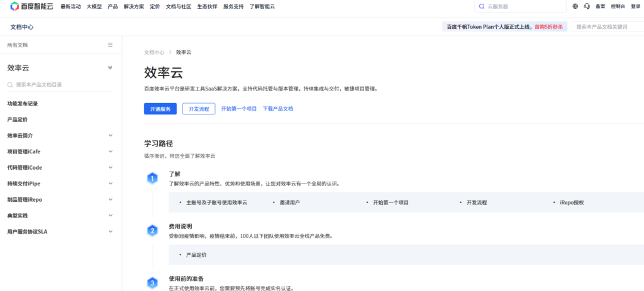644x291 pixels.
Task: Click the 备案 link in header
Action: pyautogui.click(x=601, y=6)
